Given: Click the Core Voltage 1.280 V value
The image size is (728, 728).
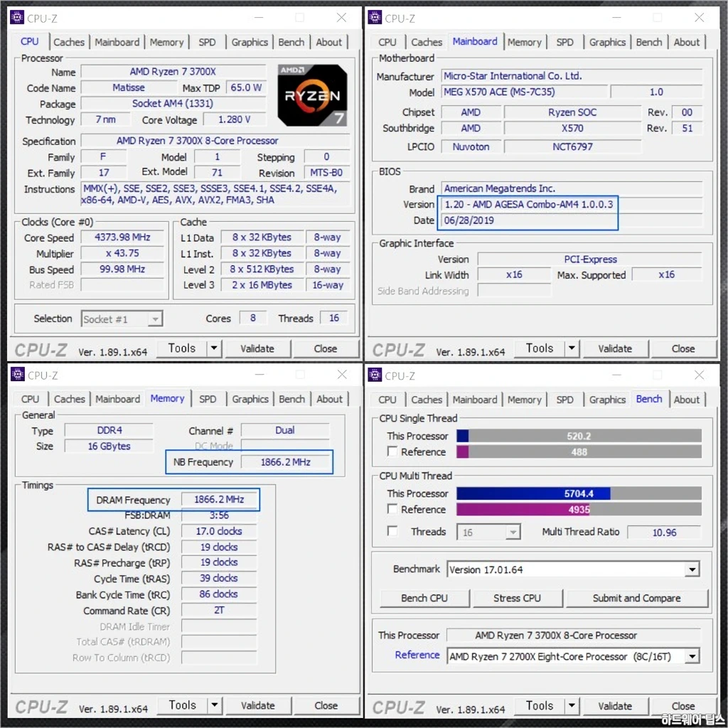Looking at the screenshot, I should click(x=235, y=119).
